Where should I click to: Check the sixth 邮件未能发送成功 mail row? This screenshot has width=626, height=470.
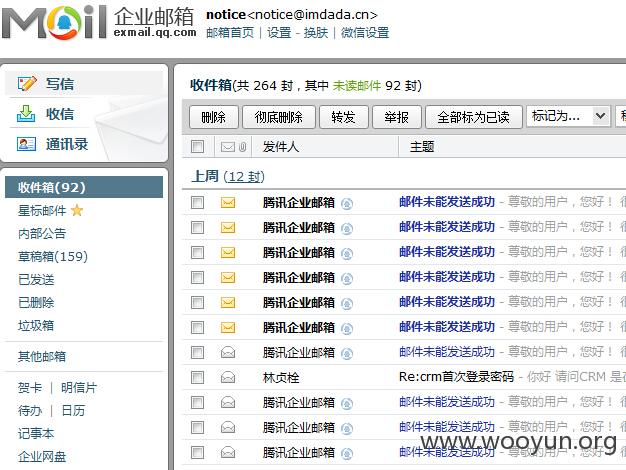pos(197,327)
